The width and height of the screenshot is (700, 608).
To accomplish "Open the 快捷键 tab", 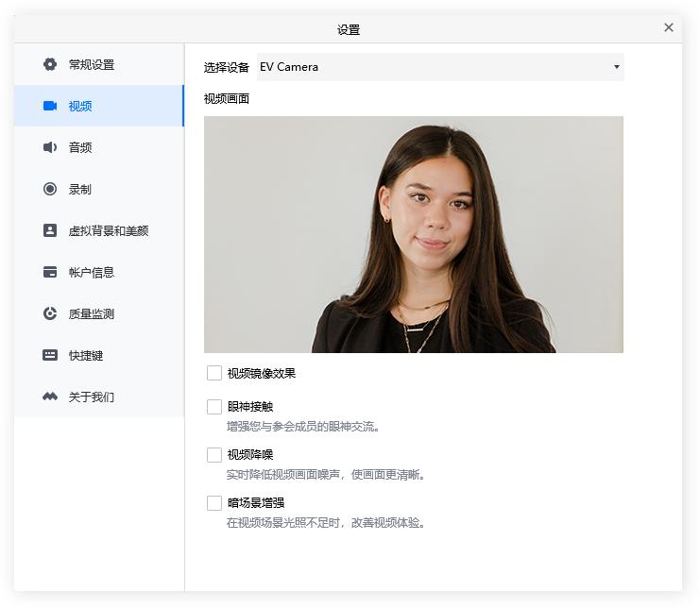I will tap(99, 355).
